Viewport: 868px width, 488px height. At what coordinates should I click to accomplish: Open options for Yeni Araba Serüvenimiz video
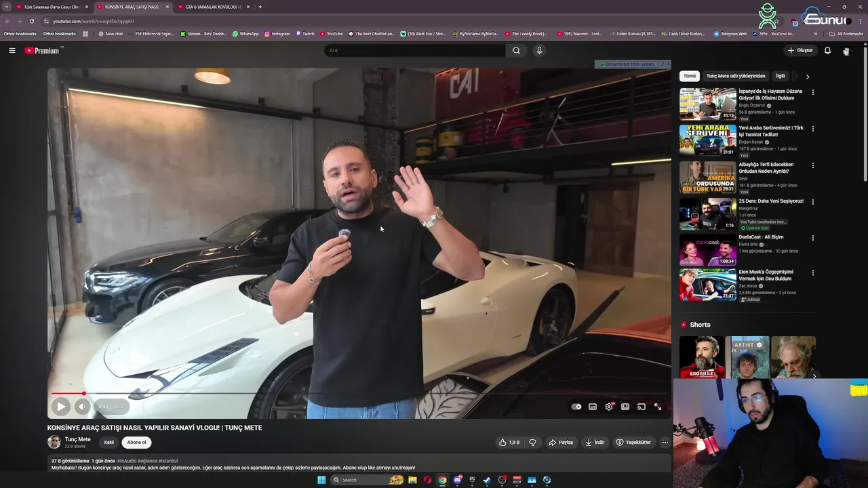pos(813,129)
